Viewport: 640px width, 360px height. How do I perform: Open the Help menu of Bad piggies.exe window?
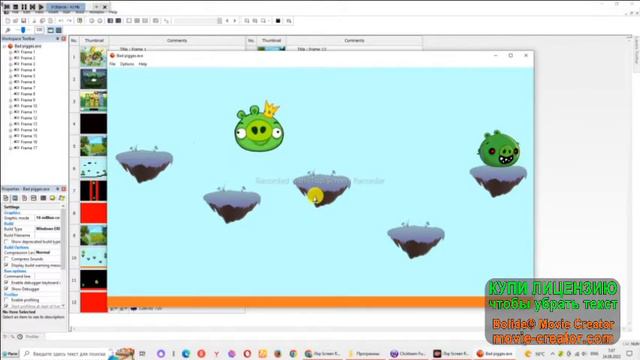click(142, 64)
